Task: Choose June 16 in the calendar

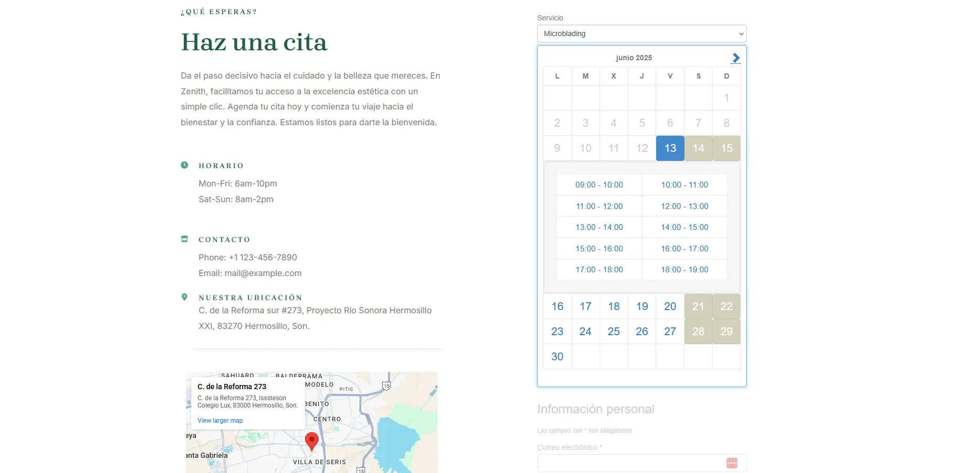Action: click(x=557, y=306)
